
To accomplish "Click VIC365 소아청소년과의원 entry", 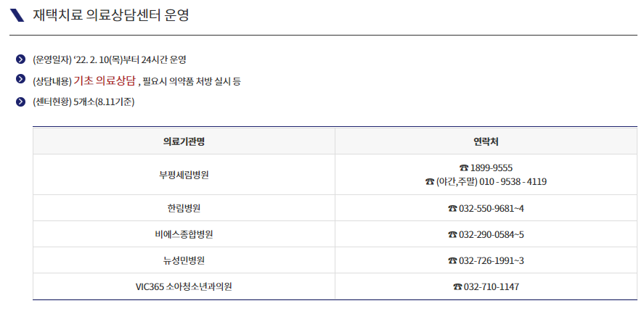I will (x=184, y=287).
